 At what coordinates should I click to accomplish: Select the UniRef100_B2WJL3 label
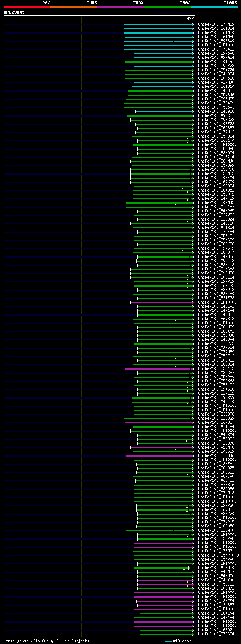click(x=216, y=265)
